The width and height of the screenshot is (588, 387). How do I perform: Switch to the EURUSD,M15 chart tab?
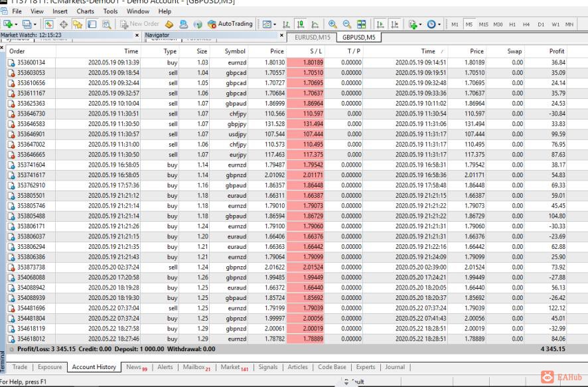(313, 37)
